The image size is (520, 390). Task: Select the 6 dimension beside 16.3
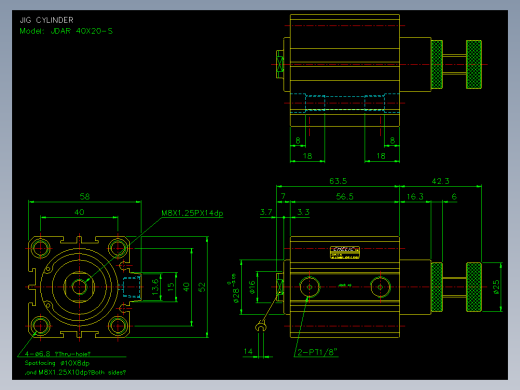pos(454,196)
